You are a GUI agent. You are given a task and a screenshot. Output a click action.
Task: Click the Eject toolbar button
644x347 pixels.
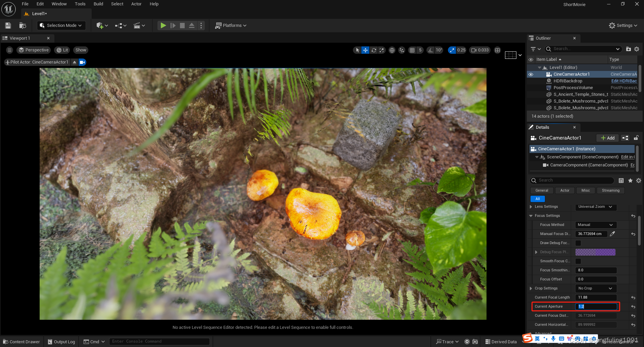pos(192,26)
